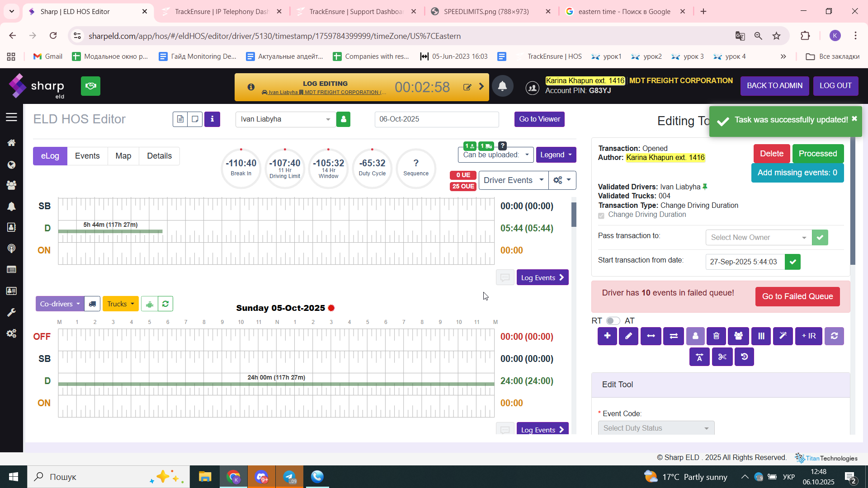Select the pencil edit event tool
The height and width of the screenshot is (488, 868).
[x=628, y=336]
